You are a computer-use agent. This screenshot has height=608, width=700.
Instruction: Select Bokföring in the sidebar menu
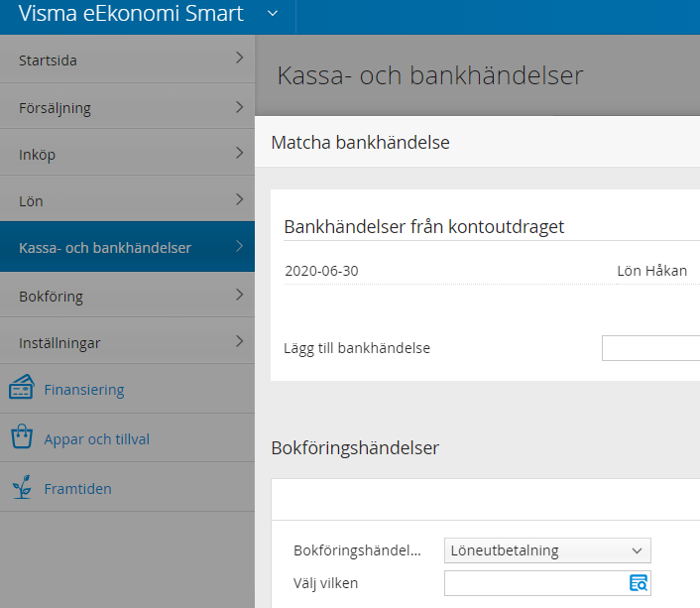pyautogui.click(x=127, y=296)
